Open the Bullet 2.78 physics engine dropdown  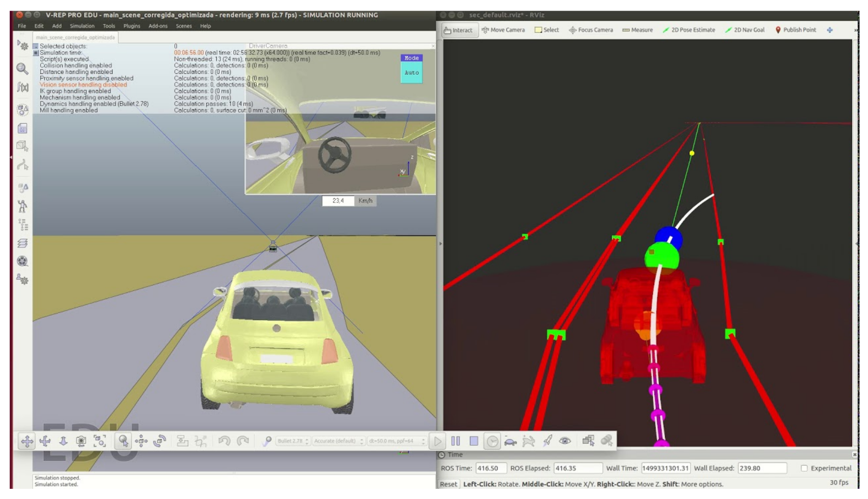pos(292,441)
